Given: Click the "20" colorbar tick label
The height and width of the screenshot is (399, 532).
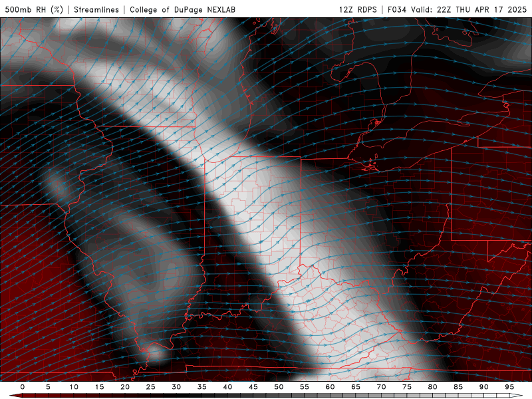Looking at the screenshot, I should tap(125, 387).
